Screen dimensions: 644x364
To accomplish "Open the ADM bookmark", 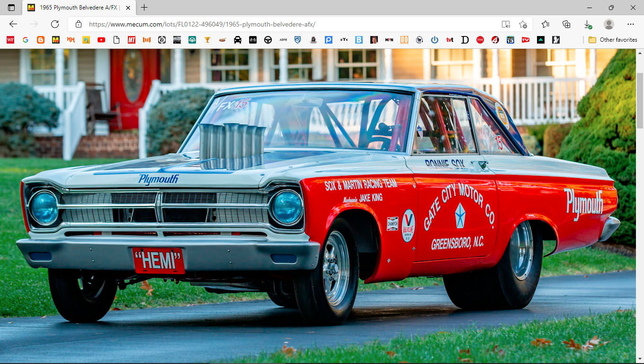I will [x=283, y=40].
